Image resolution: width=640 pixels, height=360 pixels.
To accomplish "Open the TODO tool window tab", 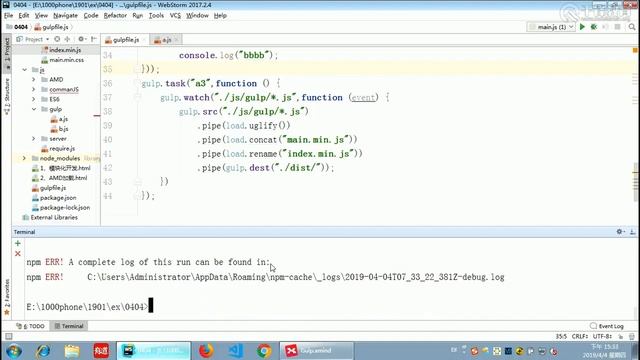I will click(30, 326).
